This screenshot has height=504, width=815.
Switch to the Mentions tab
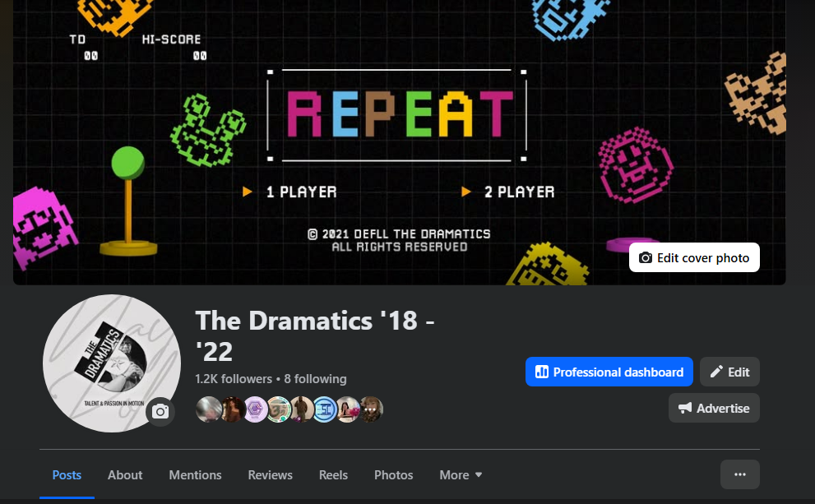195,475
